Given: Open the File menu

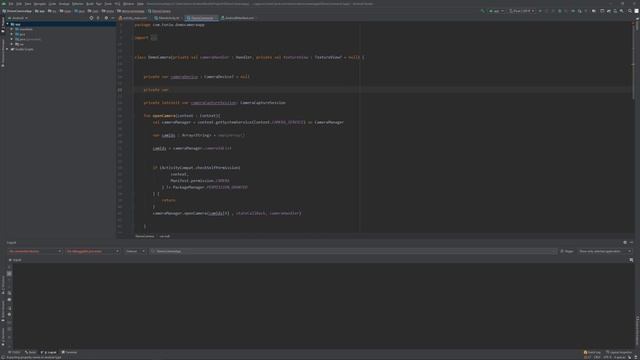Looking at the screenshot, I should [x=11, y=4].
